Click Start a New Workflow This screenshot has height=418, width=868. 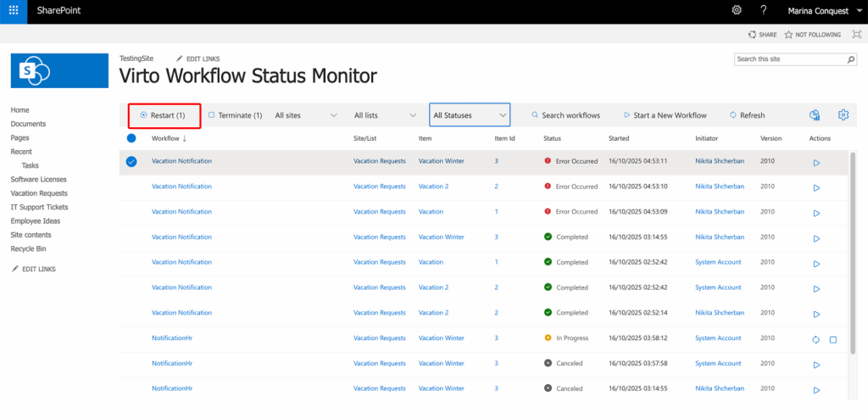tap(665, 115)
